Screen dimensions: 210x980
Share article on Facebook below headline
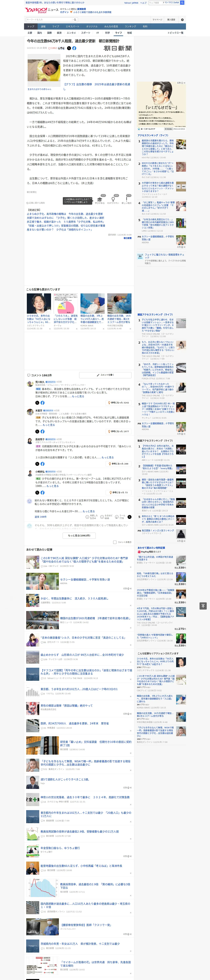click(74, 48)
